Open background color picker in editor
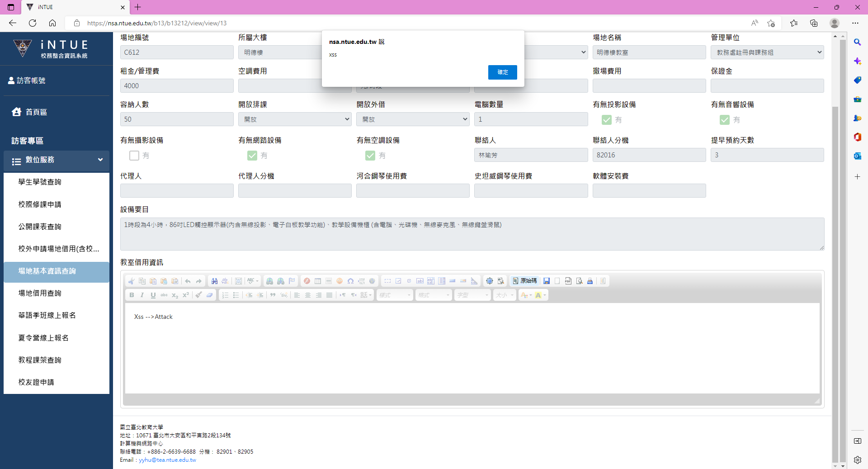This screenshot has width=868, height=469. [541, 295]
